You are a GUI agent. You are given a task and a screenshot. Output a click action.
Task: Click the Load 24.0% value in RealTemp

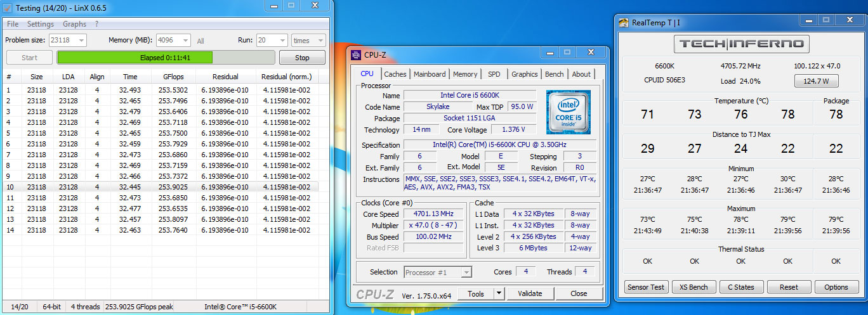tap(740, 81)
